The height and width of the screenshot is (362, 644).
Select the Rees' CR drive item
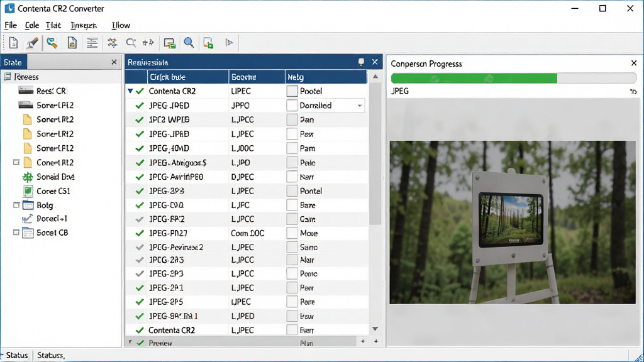(x=43, y=90)
